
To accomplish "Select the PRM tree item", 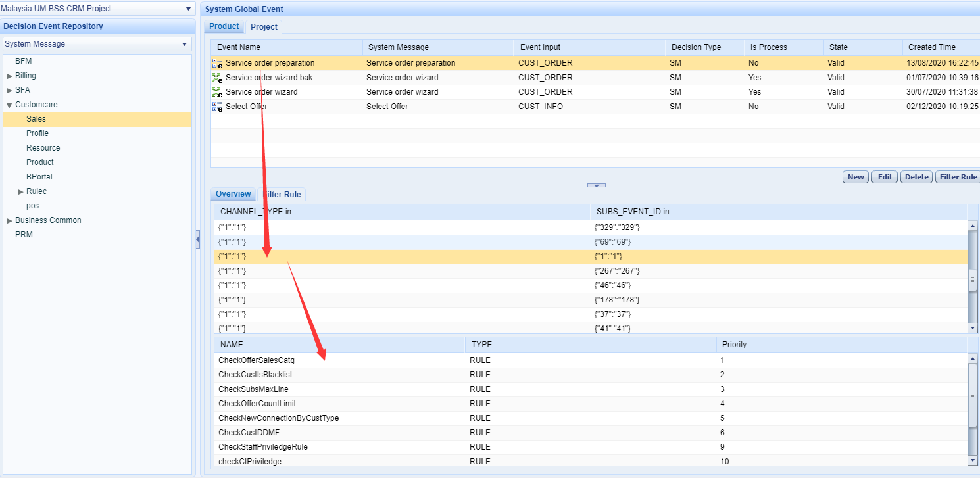I will 24,235.
